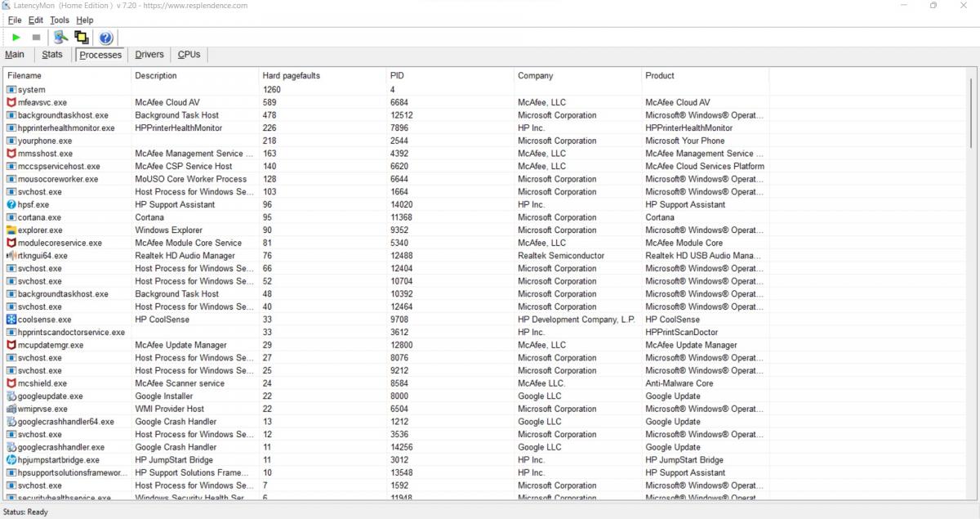Click the HP icon beside hpjumpstartbridge.exe
The width and height of the screenshot is (980, 519).
pos(11,460)
